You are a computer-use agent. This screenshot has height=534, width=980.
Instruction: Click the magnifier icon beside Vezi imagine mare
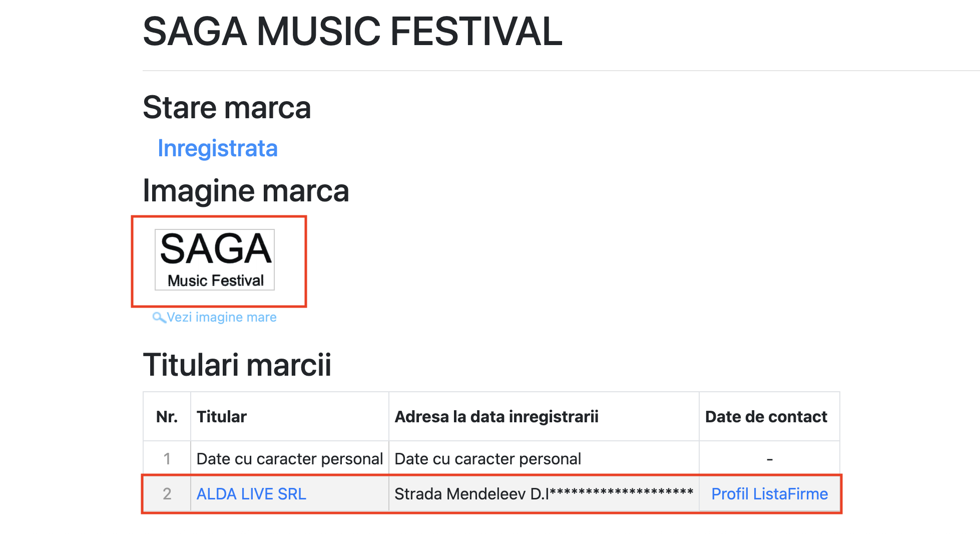click(159, 318)
